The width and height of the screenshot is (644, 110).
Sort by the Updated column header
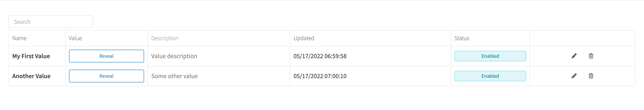304,38
